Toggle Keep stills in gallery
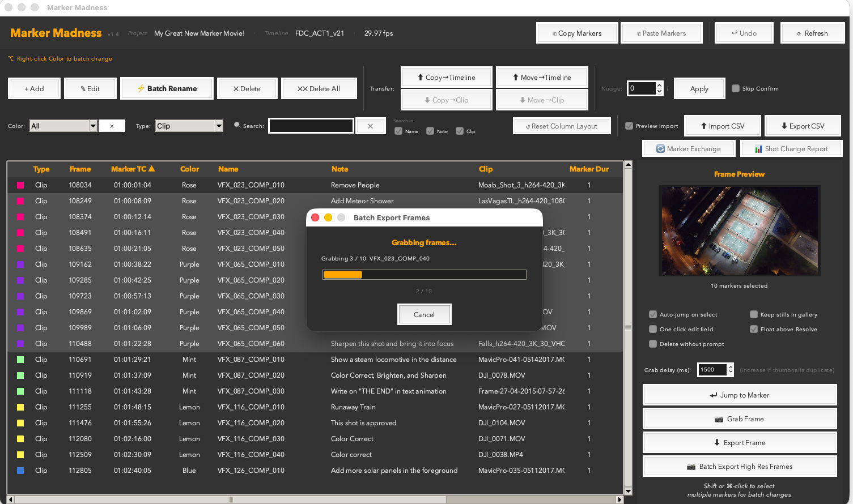853x504 pixels. [754, 314]
